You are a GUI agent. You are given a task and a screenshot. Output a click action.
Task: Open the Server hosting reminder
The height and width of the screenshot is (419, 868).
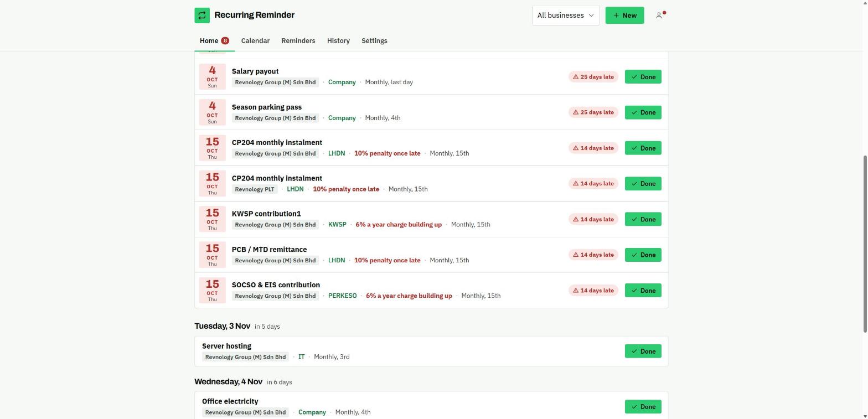226,346
